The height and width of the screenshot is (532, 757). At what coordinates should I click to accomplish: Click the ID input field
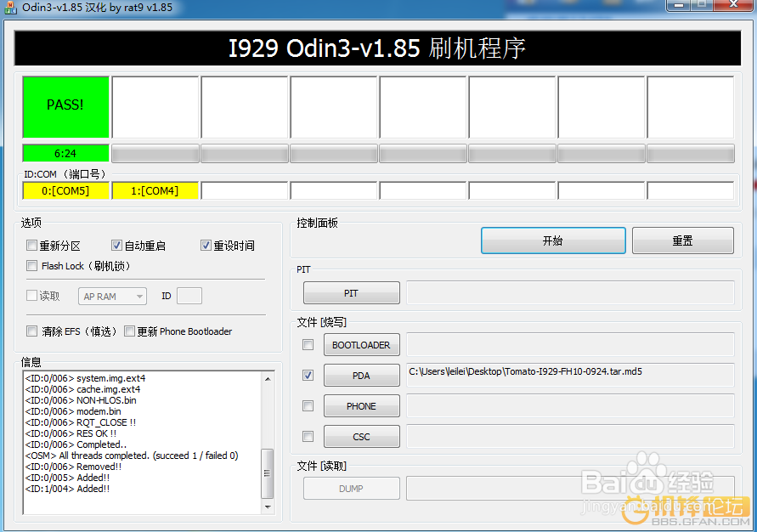point(189,296)
